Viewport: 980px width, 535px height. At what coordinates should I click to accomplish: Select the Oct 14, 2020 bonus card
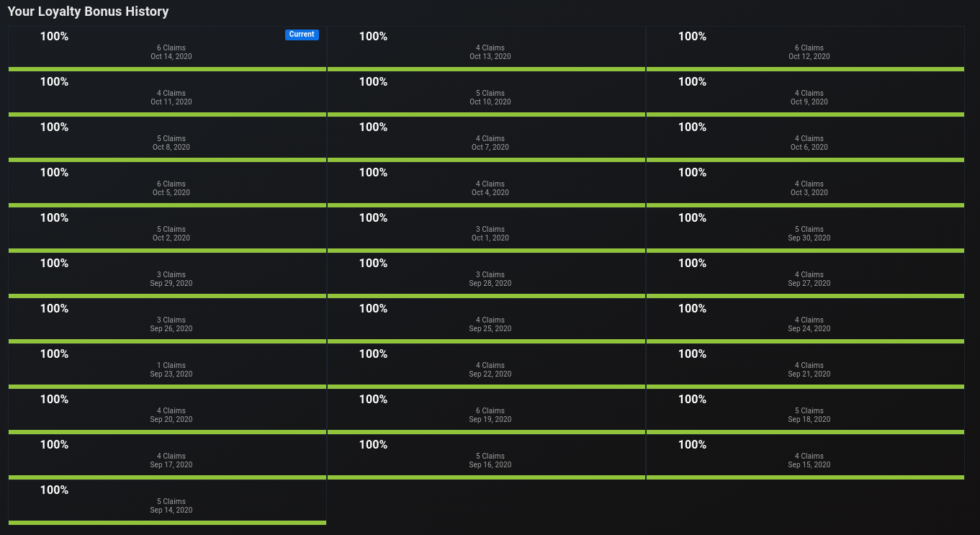[x=168, y=49]
